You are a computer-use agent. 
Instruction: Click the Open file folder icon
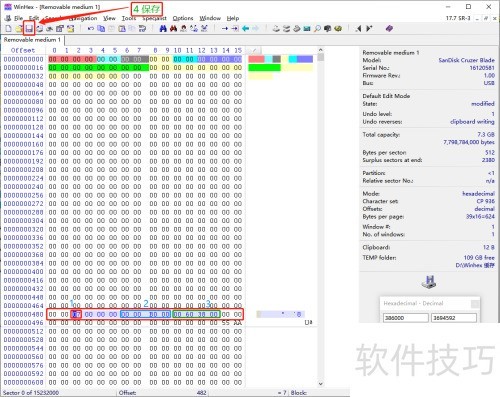pos(19,29)
